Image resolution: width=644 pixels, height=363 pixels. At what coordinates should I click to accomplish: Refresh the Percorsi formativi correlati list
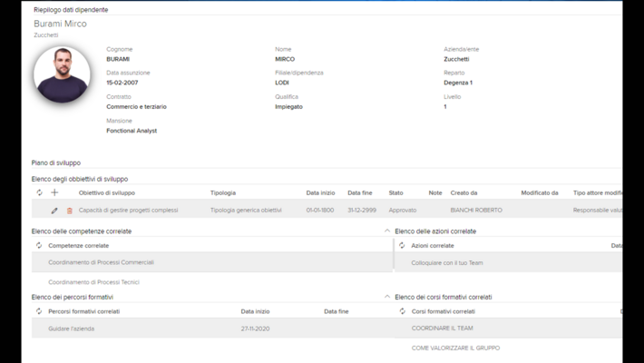pos(39,311)
